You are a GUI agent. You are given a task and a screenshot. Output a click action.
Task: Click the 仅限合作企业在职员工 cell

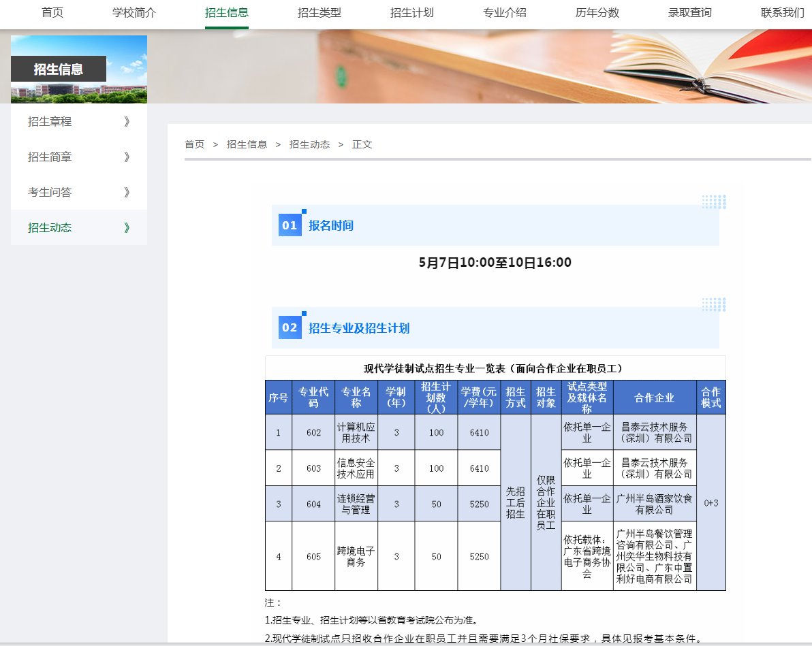tap(546, 502)
